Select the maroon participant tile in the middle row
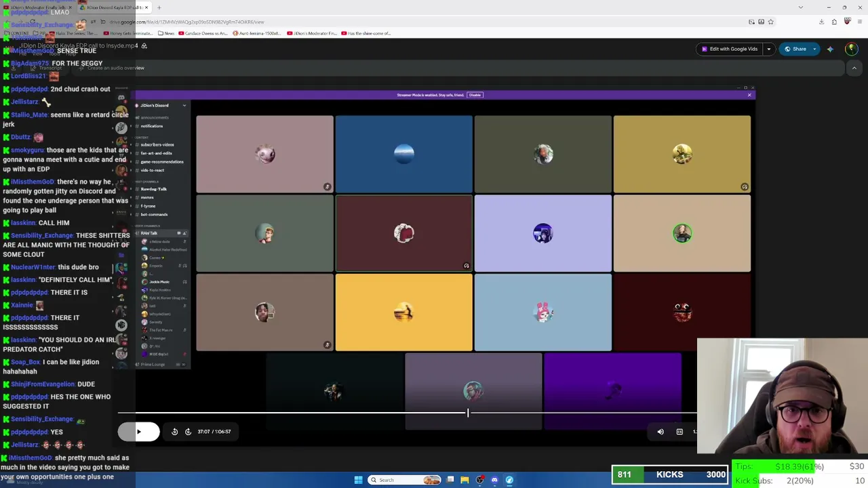The width and height of the screenshot is (868, 488). click(x=403, y=233)
